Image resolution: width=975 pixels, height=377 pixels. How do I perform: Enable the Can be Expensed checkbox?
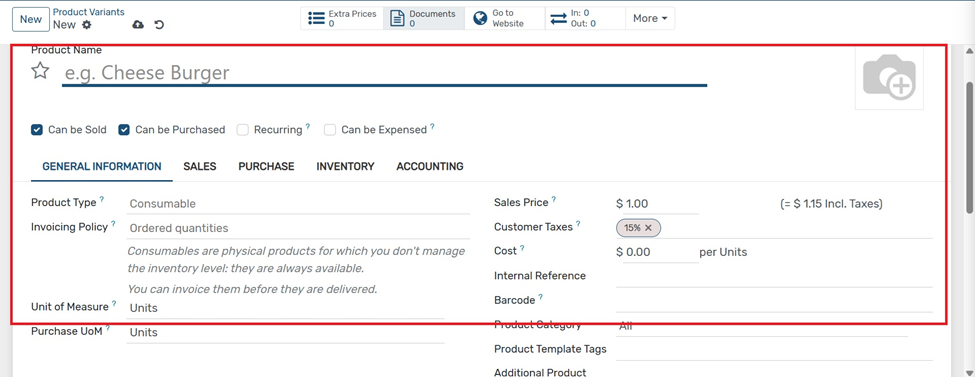coord(330,130)
